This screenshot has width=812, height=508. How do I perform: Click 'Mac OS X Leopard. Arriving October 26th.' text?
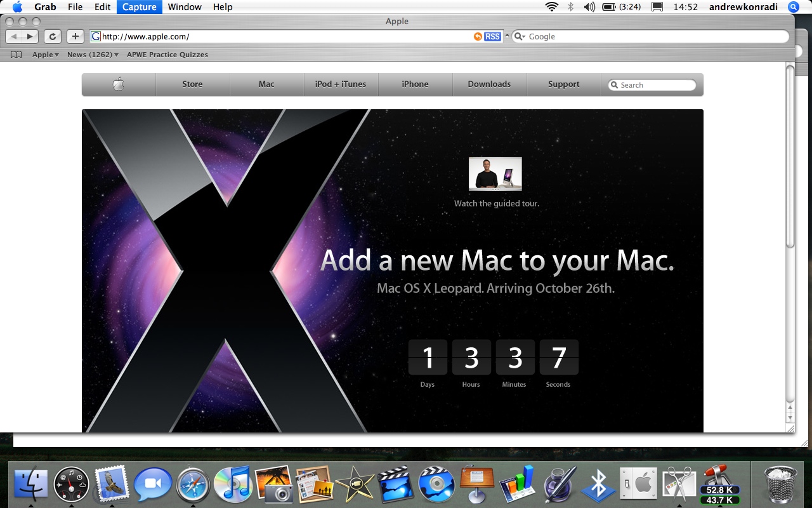(x=495, y=288)
